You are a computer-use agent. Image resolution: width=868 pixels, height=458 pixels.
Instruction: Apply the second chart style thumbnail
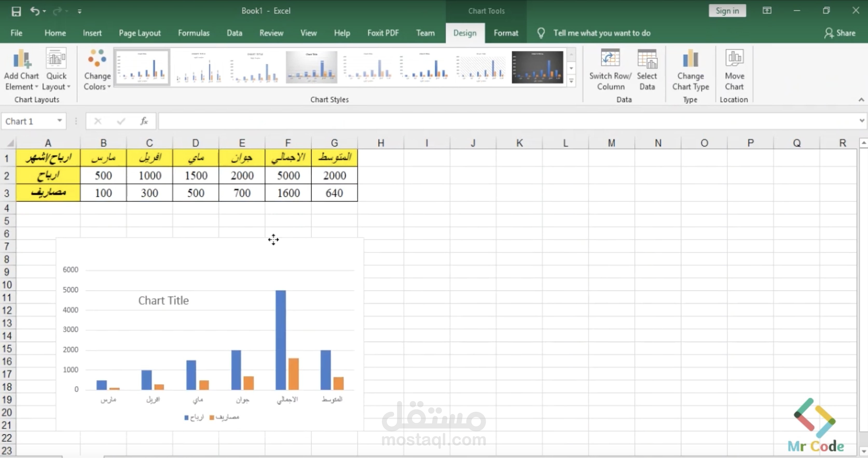198,67
